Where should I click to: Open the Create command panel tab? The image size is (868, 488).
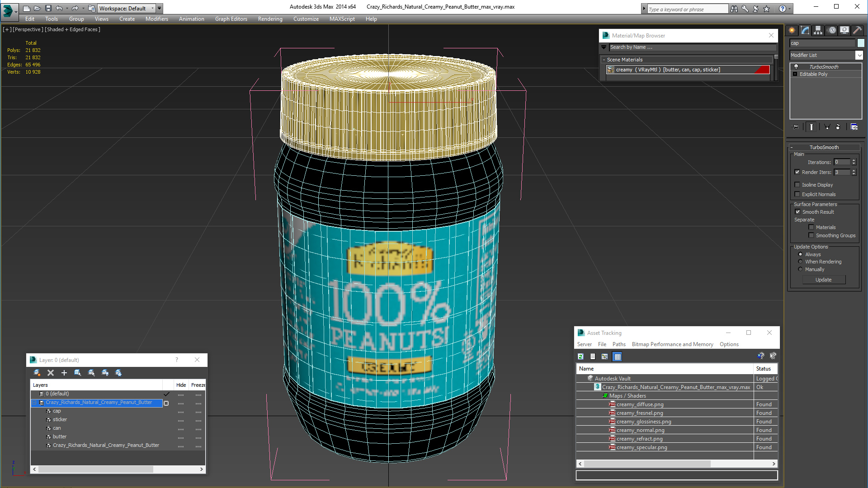point(792,30)
